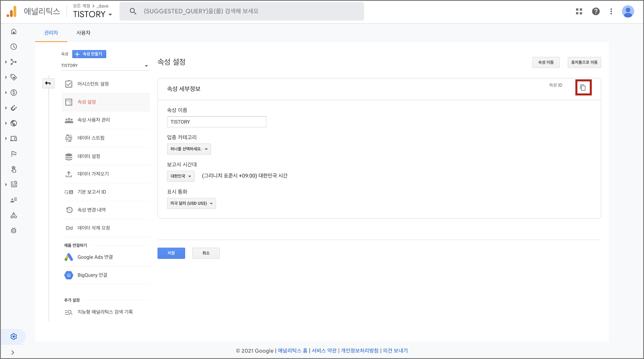The width and height of the screenshot is (644, 359).
Task: Click the search magnifier icon
Action: [133, 11]
